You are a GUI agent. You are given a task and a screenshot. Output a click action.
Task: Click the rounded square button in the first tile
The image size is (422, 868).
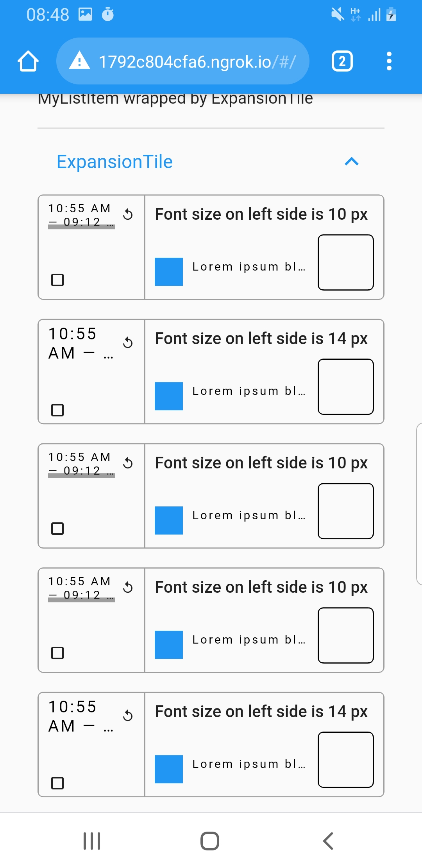[x=345, y=262]
